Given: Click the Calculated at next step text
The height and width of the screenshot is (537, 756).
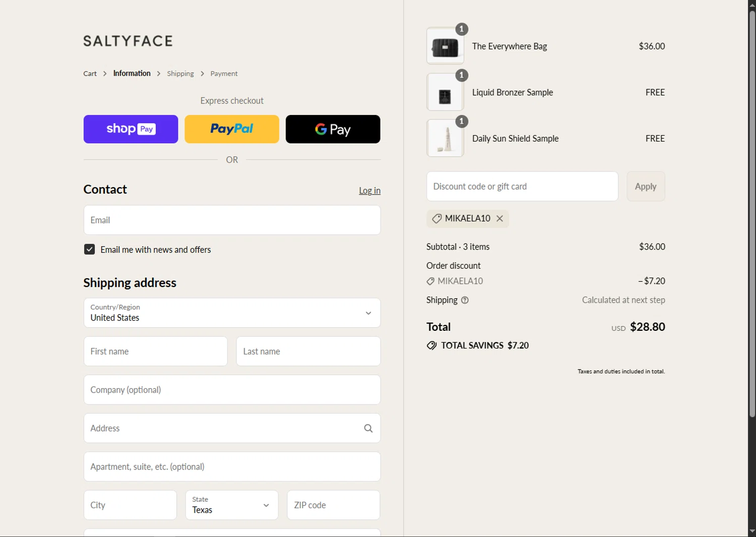Looking at the screenshot, I should click(623, 300).
